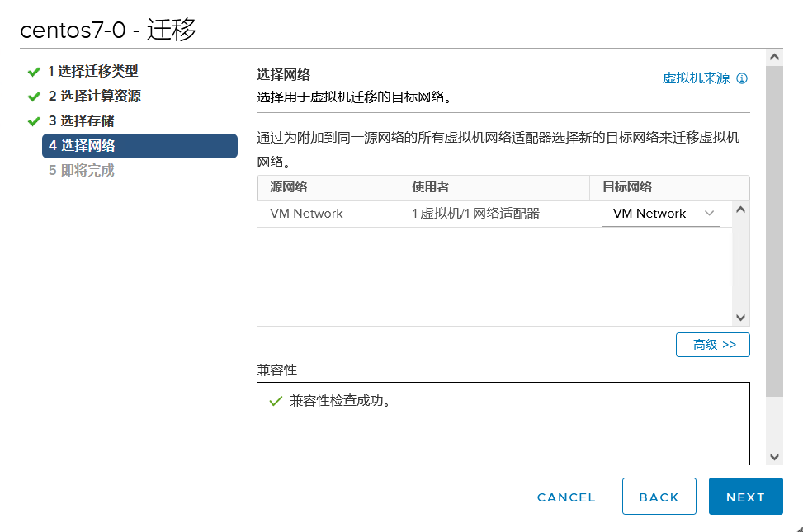The height and width of the screenshot is (532, 803).
Task: Go to step 3 选择存储
Action: pos(82,121)
